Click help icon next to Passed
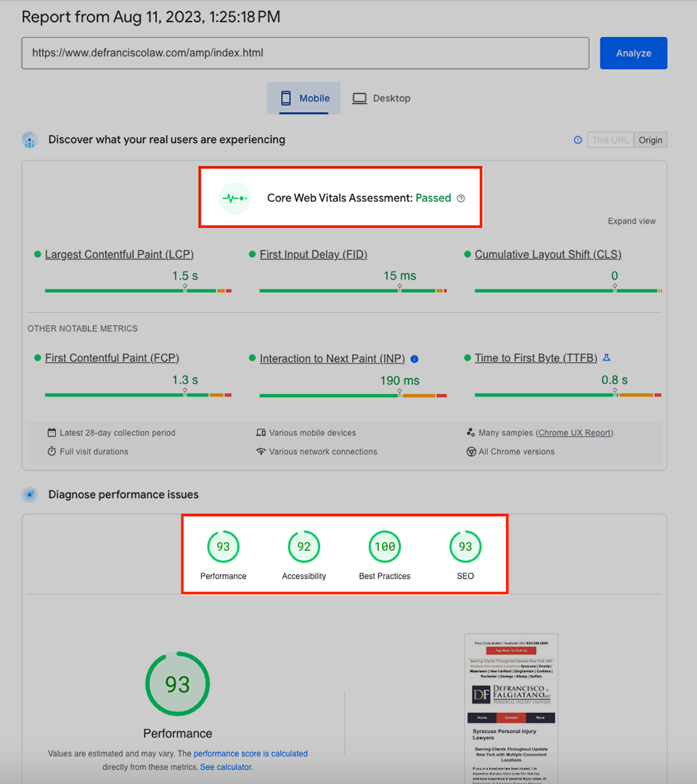The image size is (697, 784). [461, 198]
